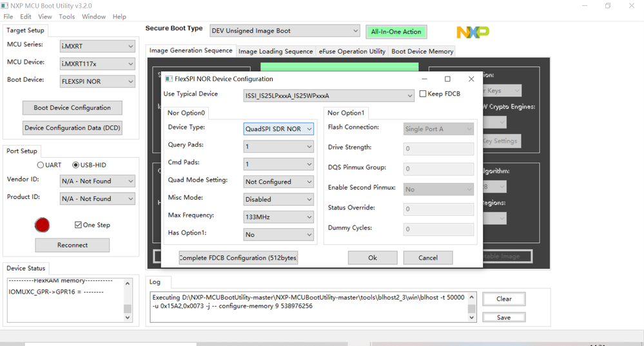Click the Device Status scrollbar up arrow

click(128, 284)
